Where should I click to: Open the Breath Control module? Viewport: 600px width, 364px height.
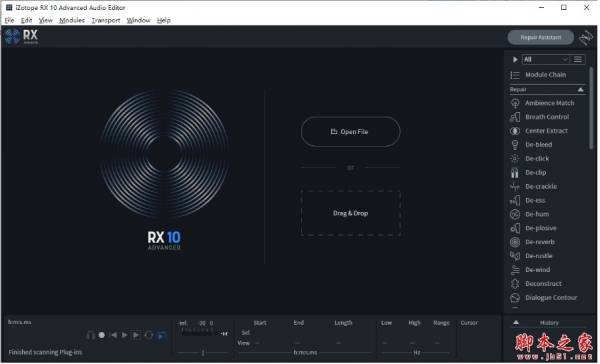point(540,117)
